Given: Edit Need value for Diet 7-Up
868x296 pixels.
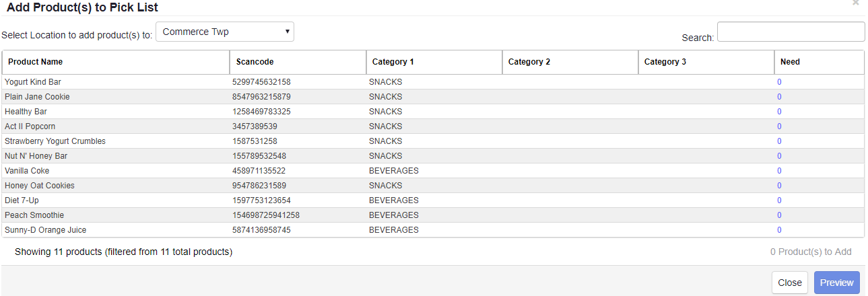Looking at the screenshot, I should click(779, 200).
